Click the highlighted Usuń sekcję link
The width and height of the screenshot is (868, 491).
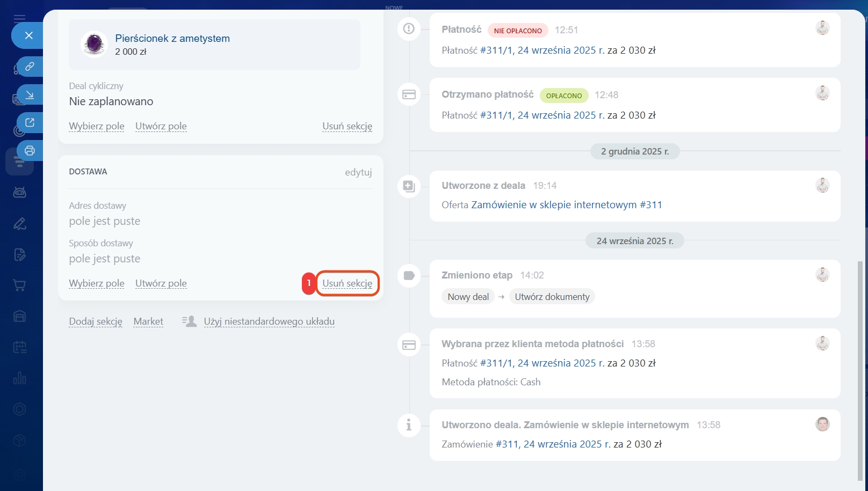(347, 283)
